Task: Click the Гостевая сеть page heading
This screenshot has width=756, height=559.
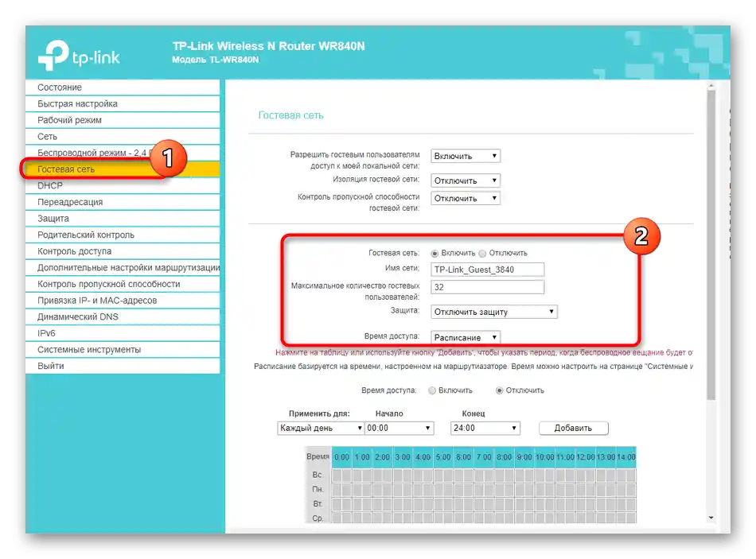Action: pyautogui.click(x=290, y=115)
